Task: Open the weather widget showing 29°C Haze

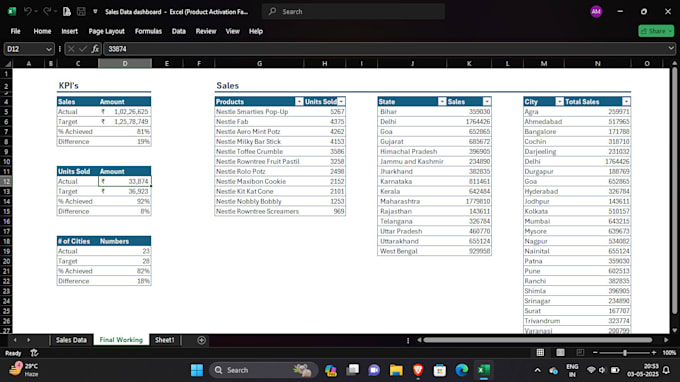Action: (25, 370)
